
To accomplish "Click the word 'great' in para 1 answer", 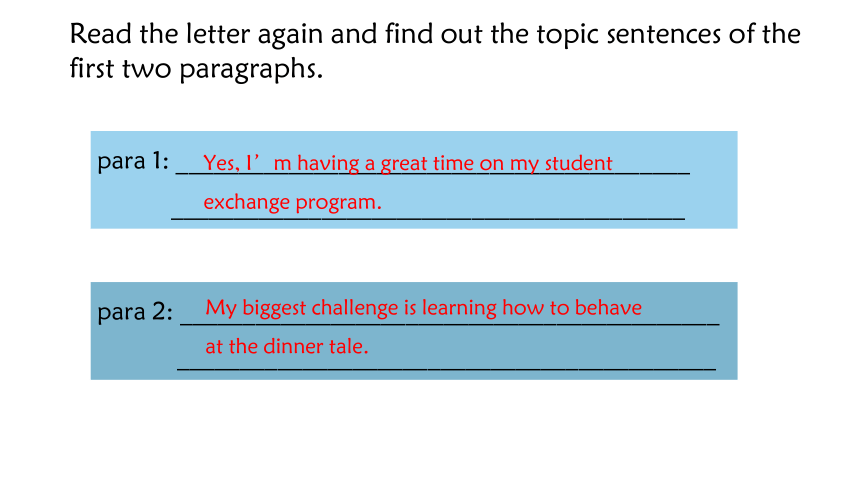I will click(x=404, y=164).
